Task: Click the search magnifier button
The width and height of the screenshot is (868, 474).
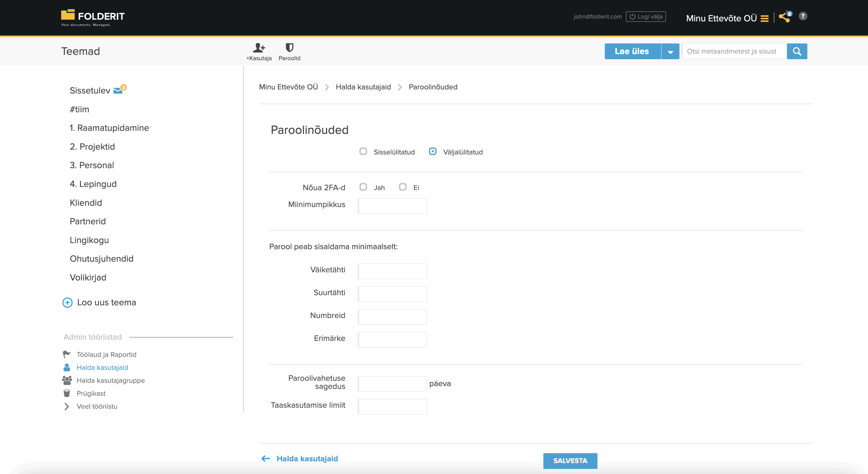Action: pyautogui.click(x=797, y=51)
